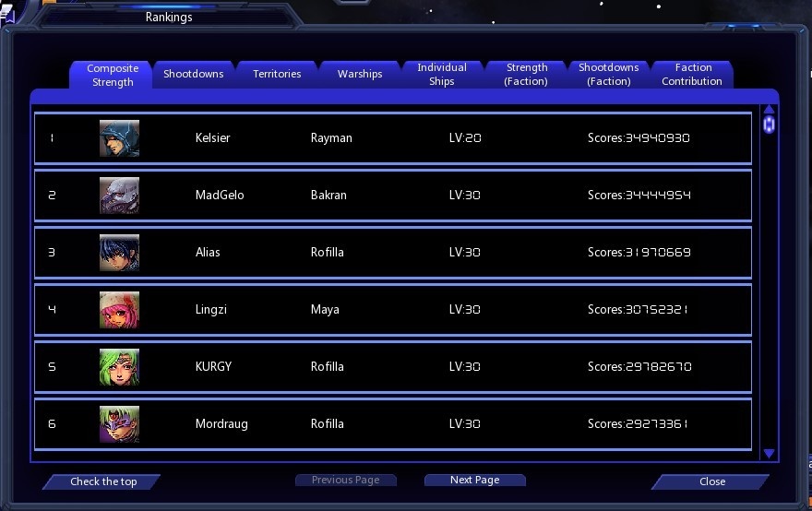Click KURGY's green-haired avatar

point(119,367)
